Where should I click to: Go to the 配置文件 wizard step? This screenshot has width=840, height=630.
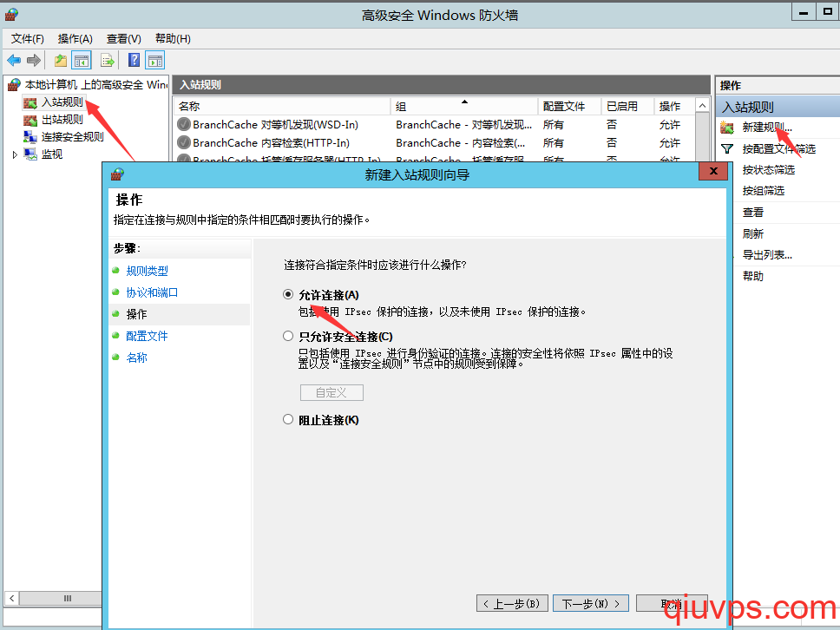click(x=147, y=336)
